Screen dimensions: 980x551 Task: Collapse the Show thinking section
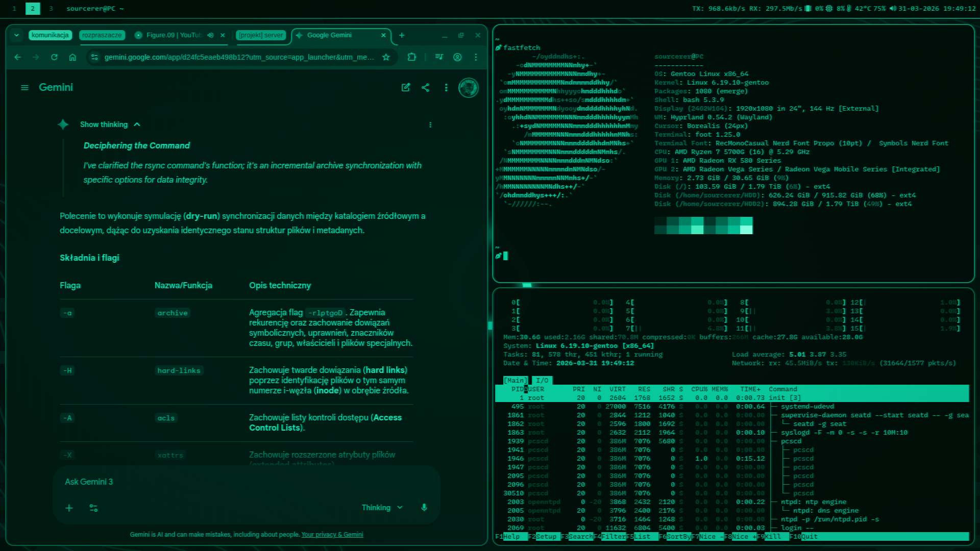click(137, 124)
